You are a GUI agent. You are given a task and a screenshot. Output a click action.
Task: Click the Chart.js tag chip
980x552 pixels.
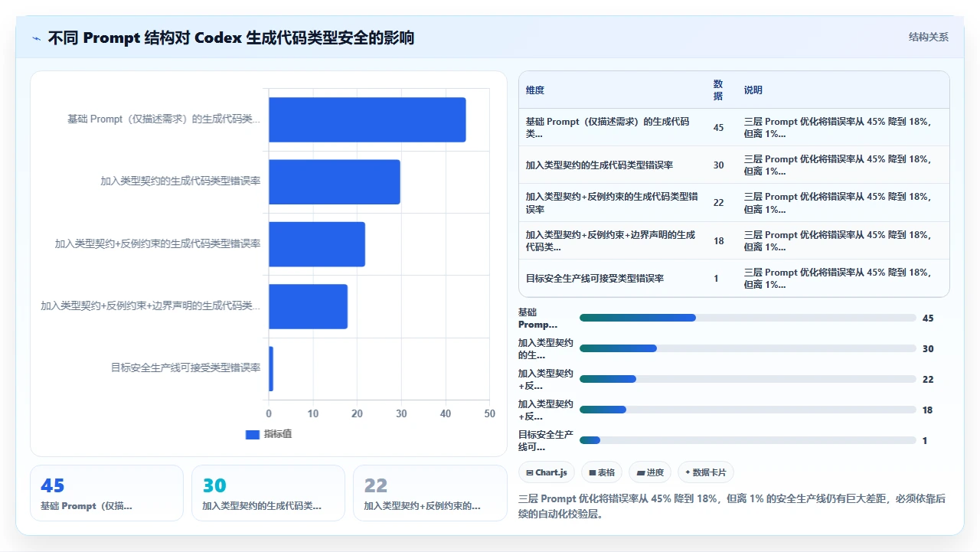tap(547, 472)
